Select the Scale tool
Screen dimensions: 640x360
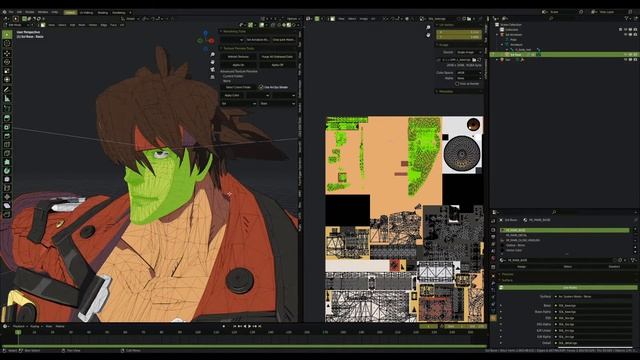(x=7, y=71)
